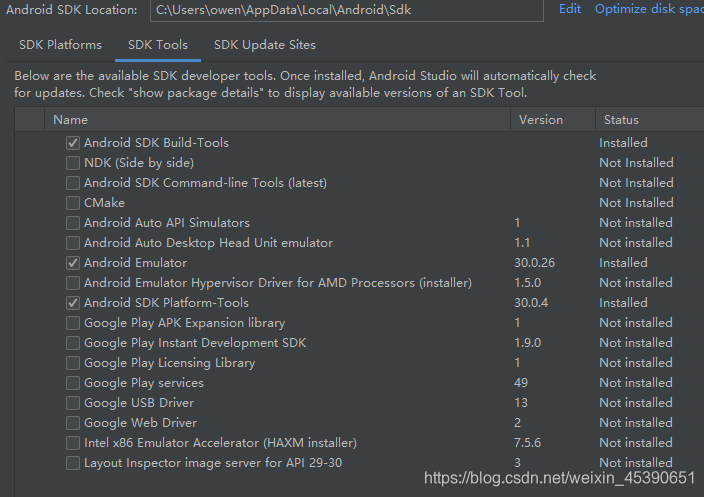Click version 49 of Google Play services

tap(521, 383)
